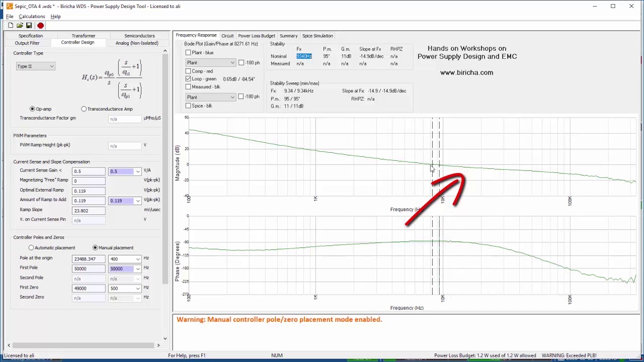Screen dimensions: 644x362
Task: Click left arrow of horizontal scrollbar
Action: [x=9, y=345]
